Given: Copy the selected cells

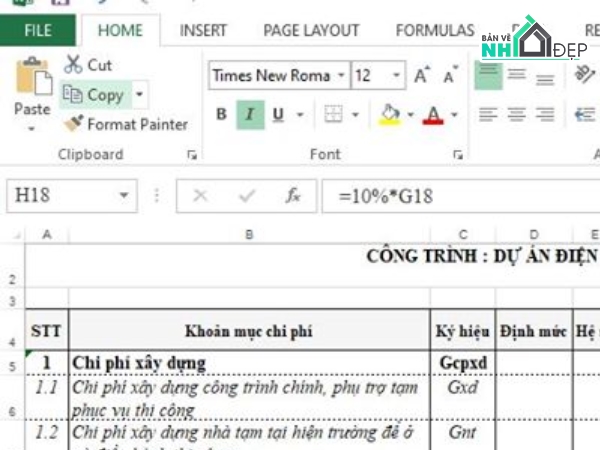Looking at the screenshot, I should coord(94,95).
